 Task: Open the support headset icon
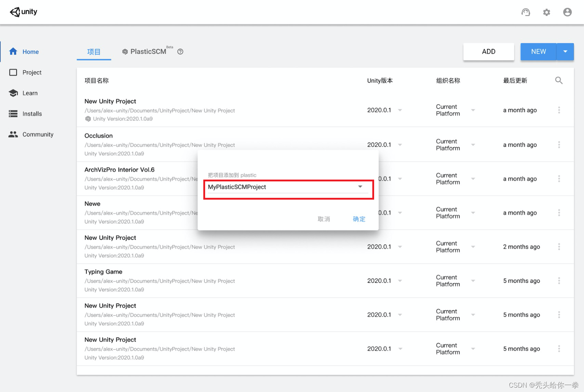pyautogui.click(x=526, y=12)
